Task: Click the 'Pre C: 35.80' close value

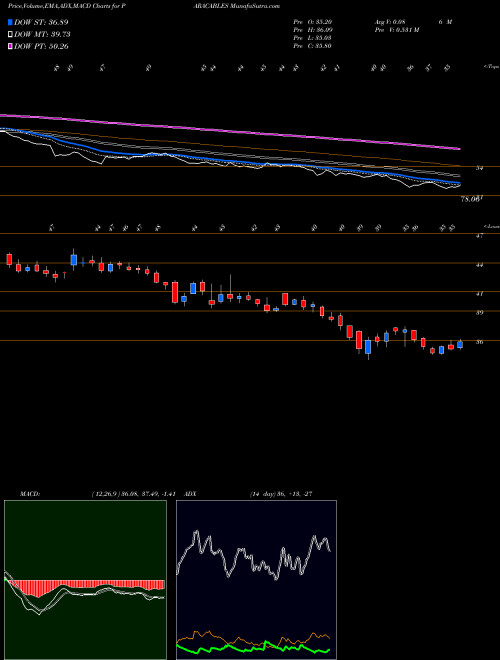Action: coord(313,46)
